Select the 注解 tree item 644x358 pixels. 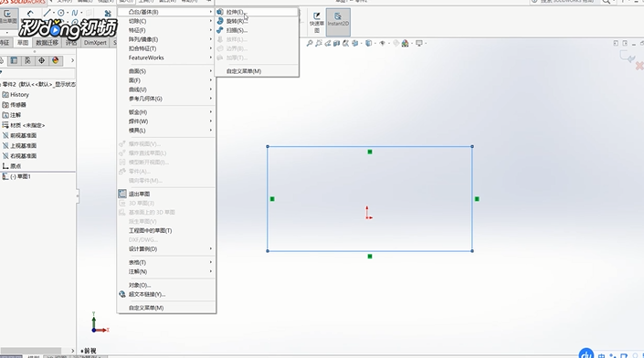[12, 115]
